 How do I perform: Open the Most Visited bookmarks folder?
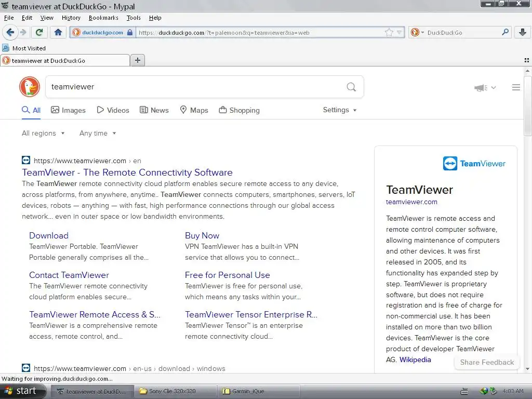click(x=24, y=48)
